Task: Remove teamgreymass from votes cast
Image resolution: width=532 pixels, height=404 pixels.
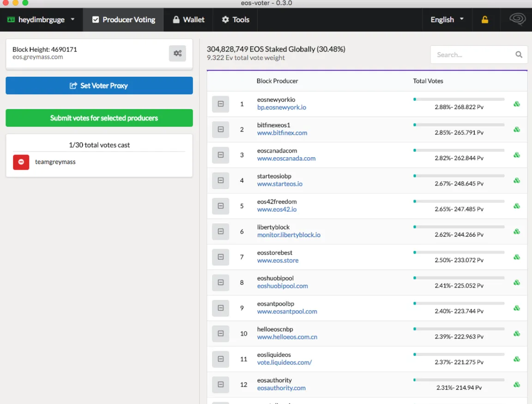Action: point(21,162)
